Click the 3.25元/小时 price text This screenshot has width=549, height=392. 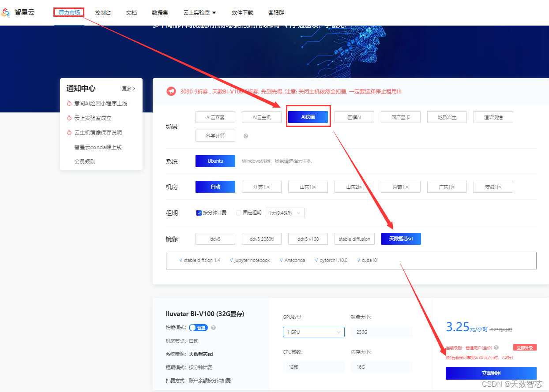466,327
